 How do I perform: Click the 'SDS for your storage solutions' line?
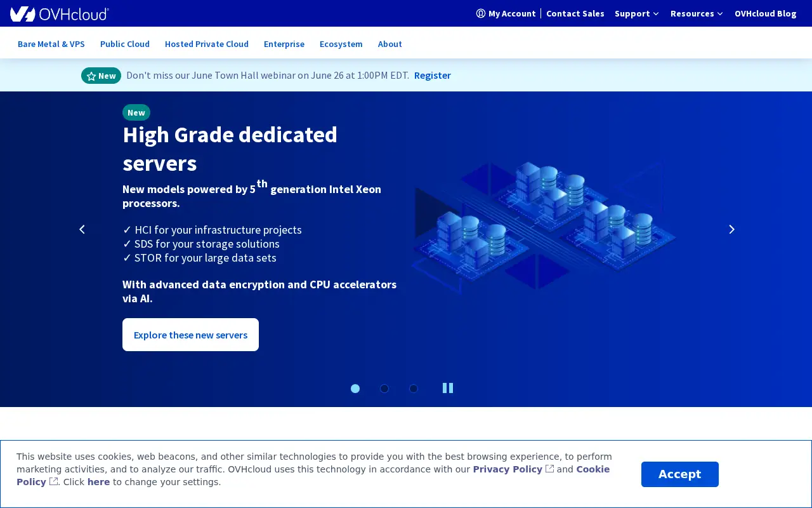click(x=201, y=244)
